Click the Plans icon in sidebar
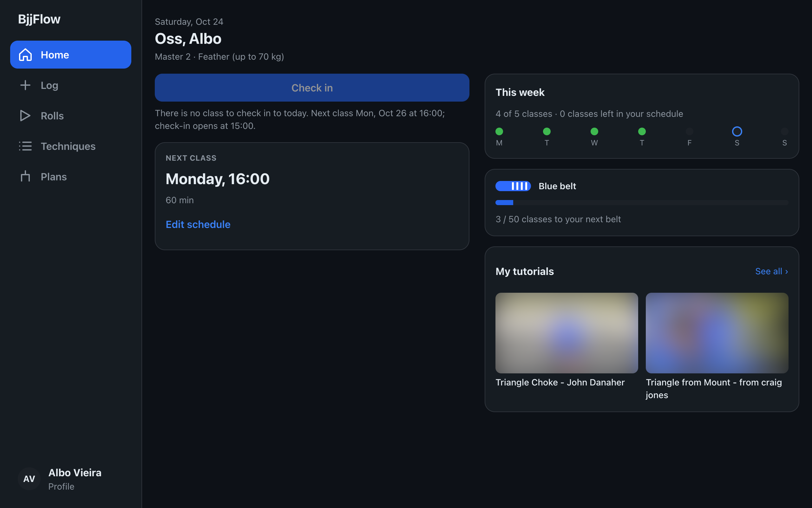Viewport: 812px width, 508px height. click(25, 177)
